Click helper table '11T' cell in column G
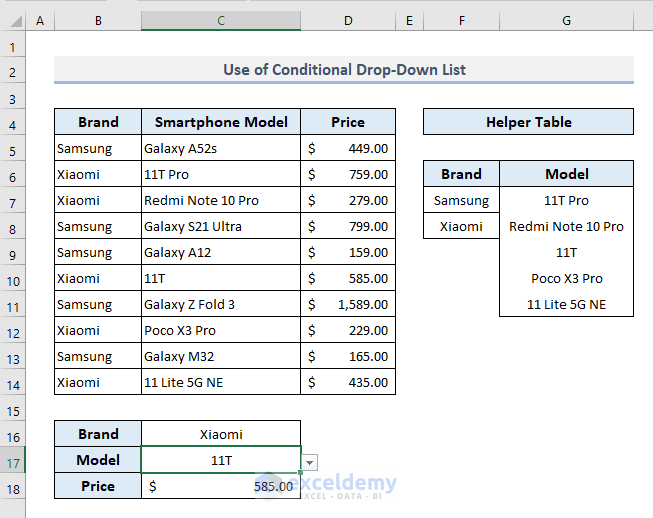Screen dimensions: 653x518 [x=566, y=252]
